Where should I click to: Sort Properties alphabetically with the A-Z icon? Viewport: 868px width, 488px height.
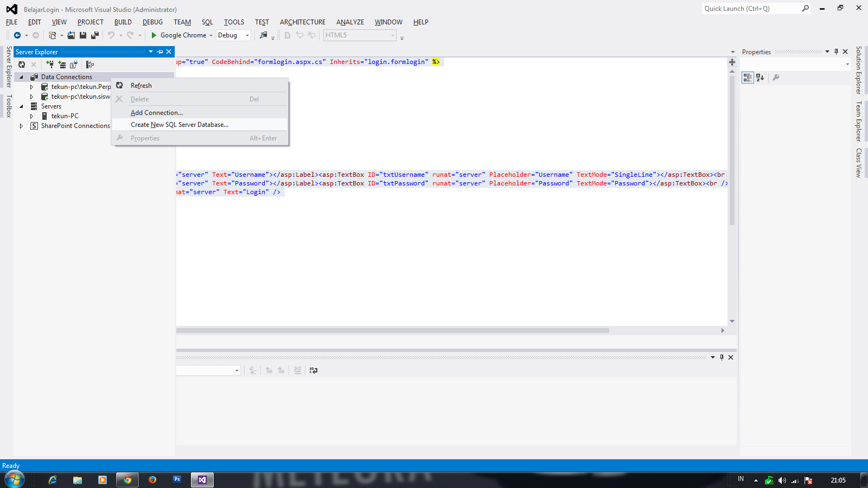[759, 78]
